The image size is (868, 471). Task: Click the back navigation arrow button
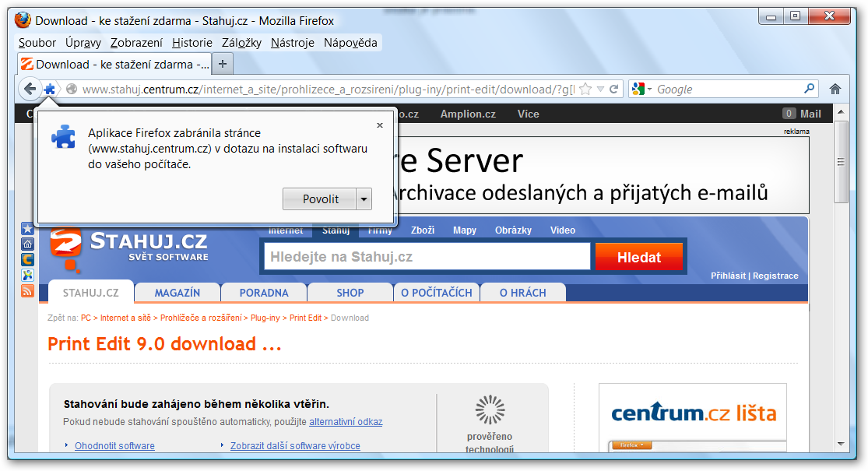(30, 89)
